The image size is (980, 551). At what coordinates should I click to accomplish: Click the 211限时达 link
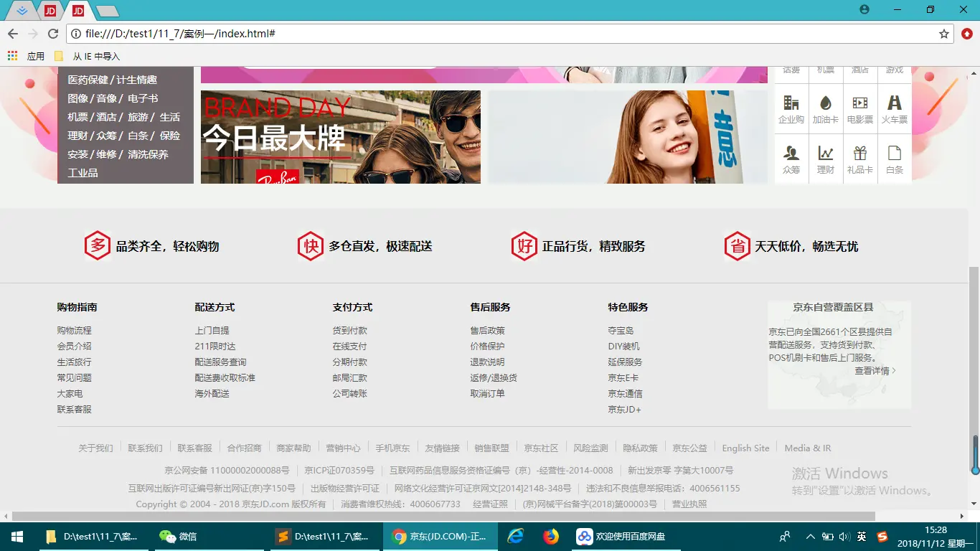[215, 347]
